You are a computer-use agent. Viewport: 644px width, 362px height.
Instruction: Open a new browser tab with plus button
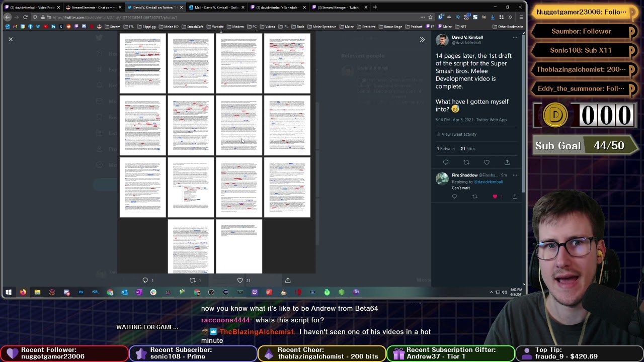point(375,8)
